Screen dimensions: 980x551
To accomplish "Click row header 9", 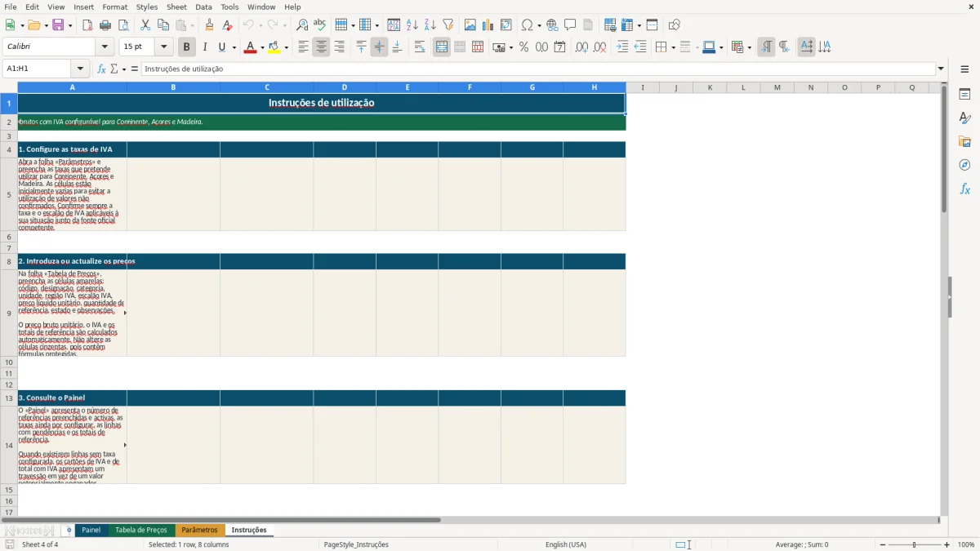I will 9,313.
